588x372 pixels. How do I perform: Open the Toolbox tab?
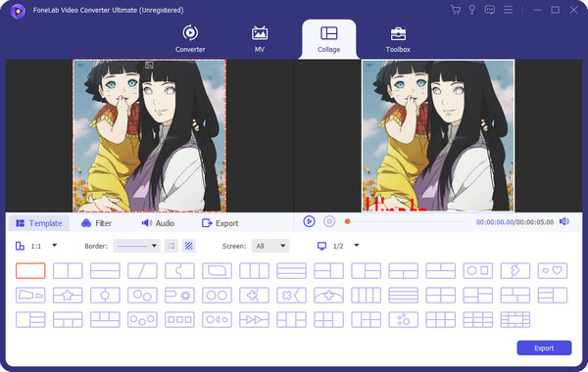click(x=398, y=39)
